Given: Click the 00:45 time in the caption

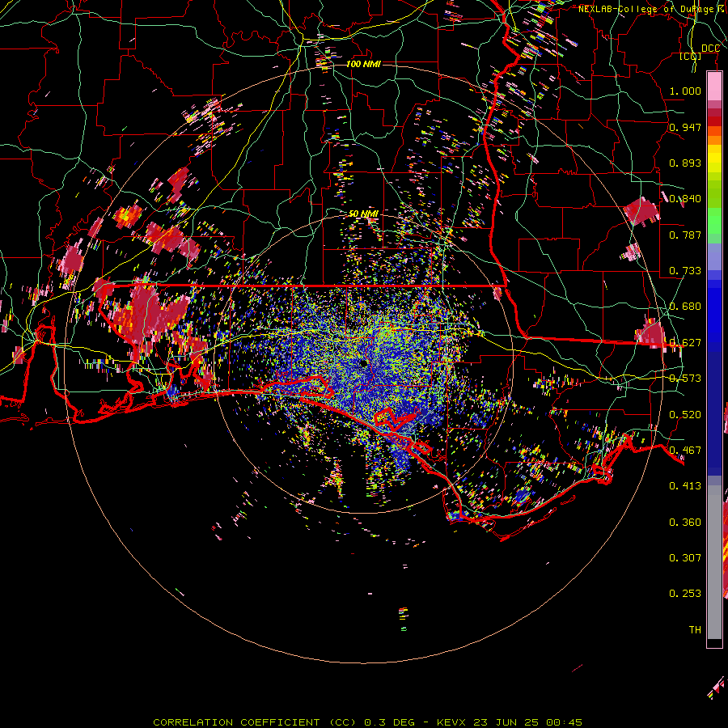Looking at the screenshot, I should pyautogui.click(x=564, y=722).
